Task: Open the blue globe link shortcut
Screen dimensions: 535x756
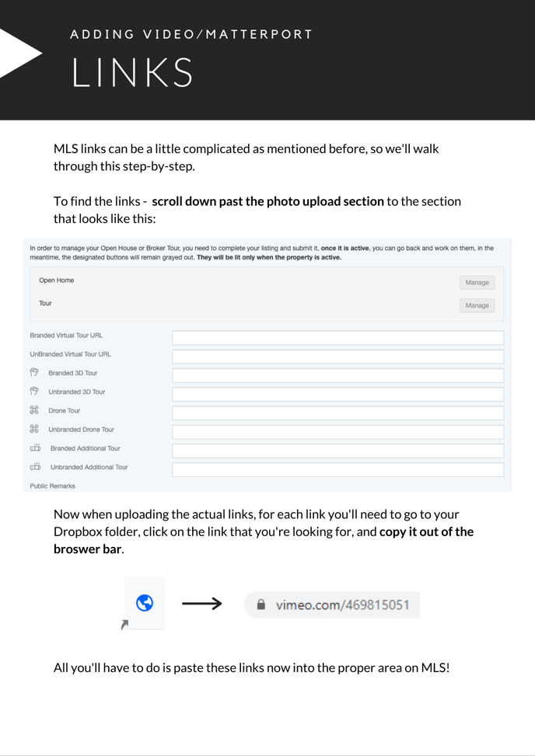Action: coord(144,603)
